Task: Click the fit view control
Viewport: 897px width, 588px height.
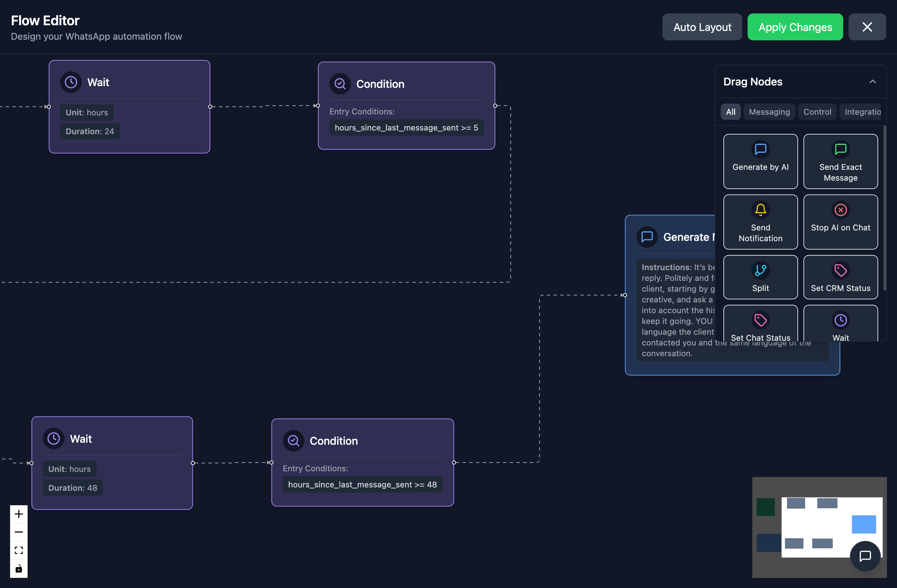Action: click(19, 550)
